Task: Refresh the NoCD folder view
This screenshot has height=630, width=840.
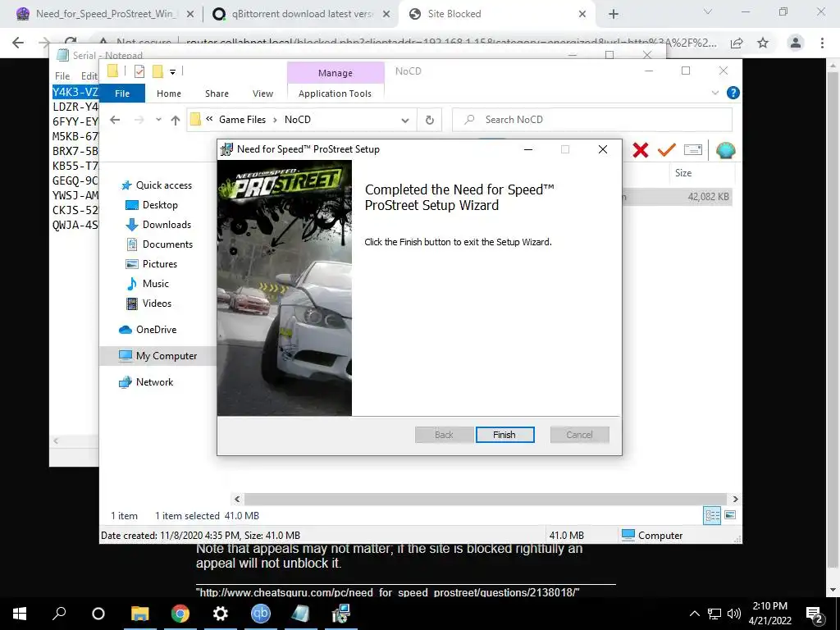Action: pos(430,120)
